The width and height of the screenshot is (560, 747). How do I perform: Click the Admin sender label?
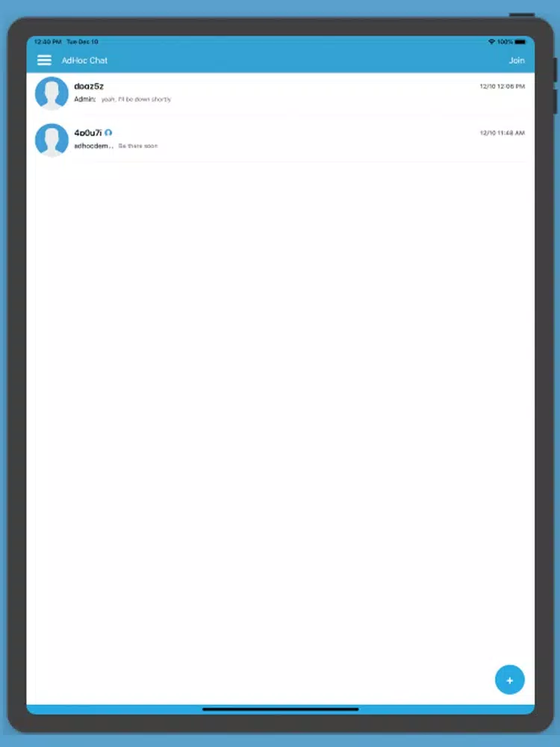point(85,99)
